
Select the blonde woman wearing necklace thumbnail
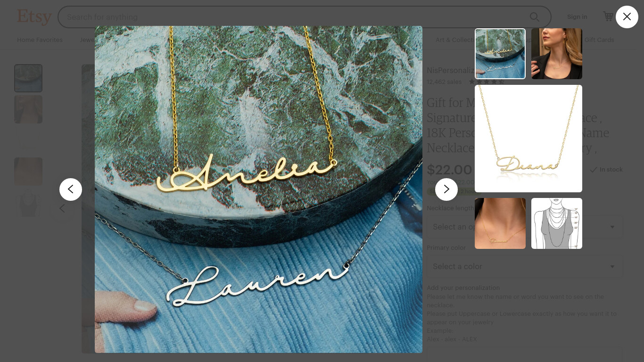[557, 54]
